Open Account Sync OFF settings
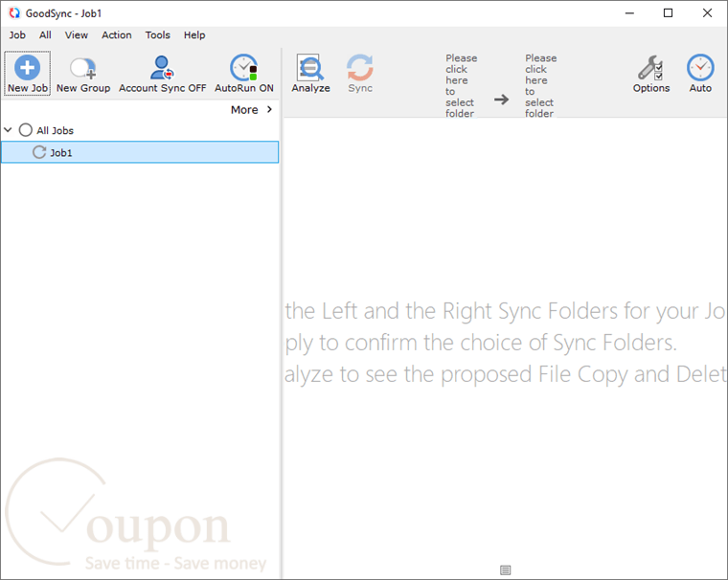Screen dimensions: 728x580 (163, 74)
